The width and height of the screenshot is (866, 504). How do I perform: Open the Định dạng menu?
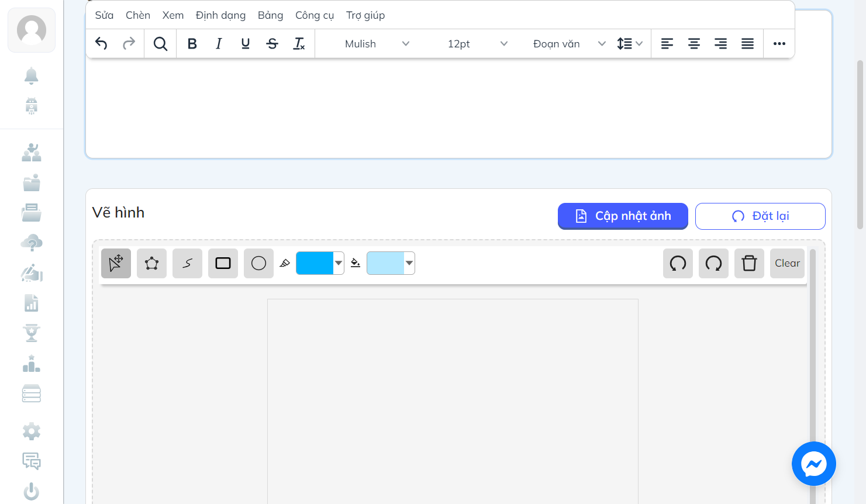[220, 15]
